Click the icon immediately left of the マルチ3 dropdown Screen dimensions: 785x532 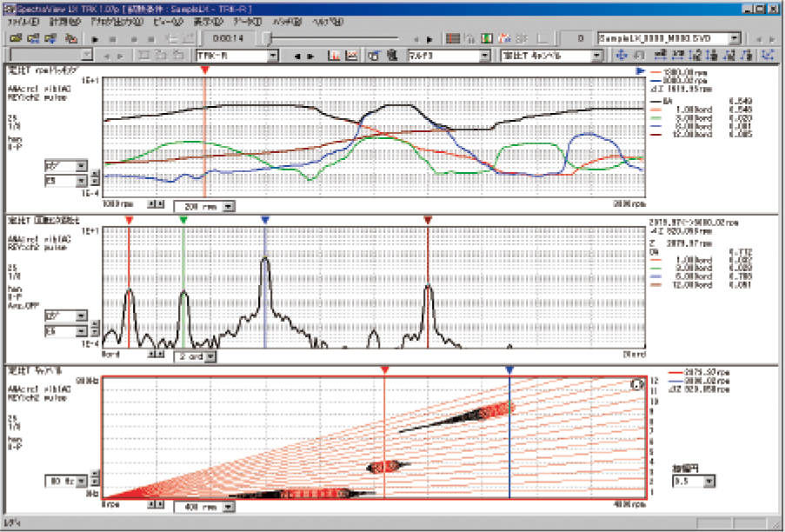coord(392,55)
